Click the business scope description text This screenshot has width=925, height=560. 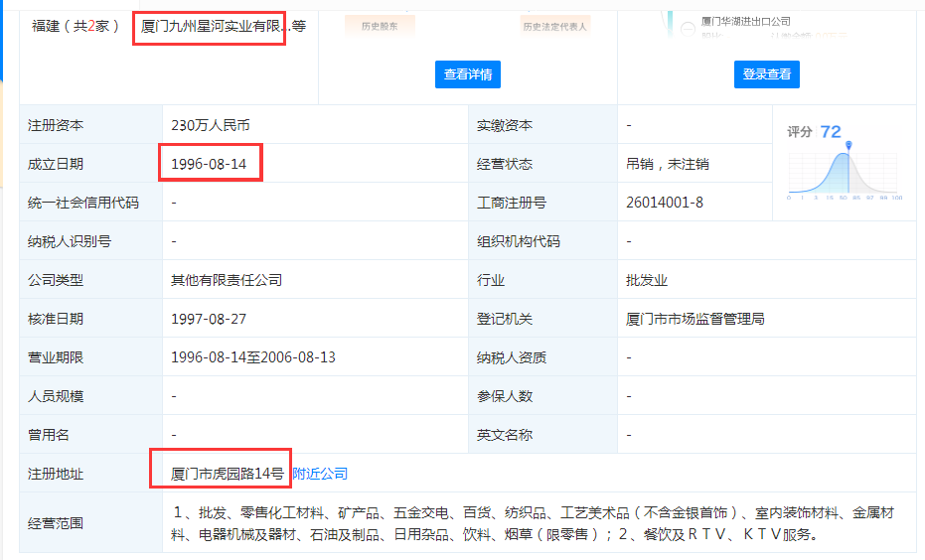(x=533, y=523)
